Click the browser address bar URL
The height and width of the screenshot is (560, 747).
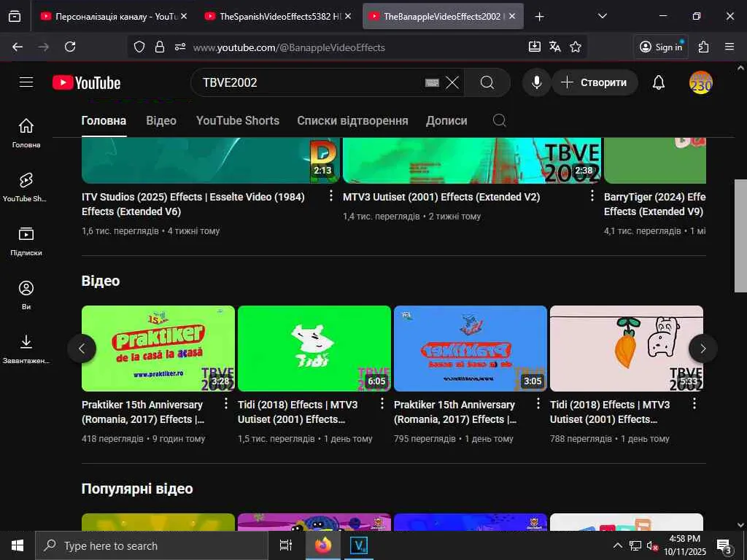coord(289,47)
